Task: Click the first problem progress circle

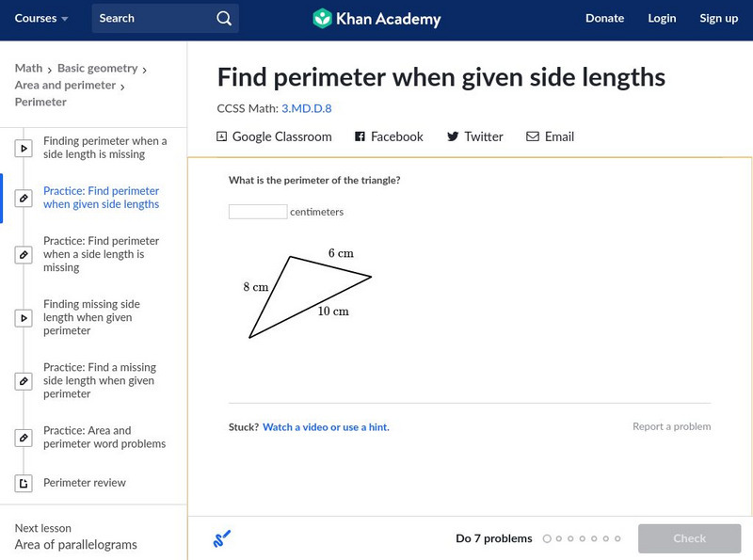Action: 547,539
